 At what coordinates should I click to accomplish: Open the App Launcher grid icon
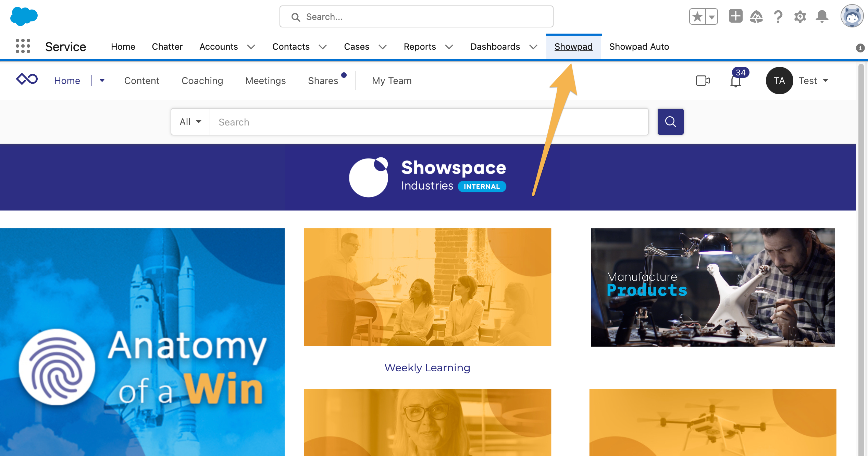[22, 46]
